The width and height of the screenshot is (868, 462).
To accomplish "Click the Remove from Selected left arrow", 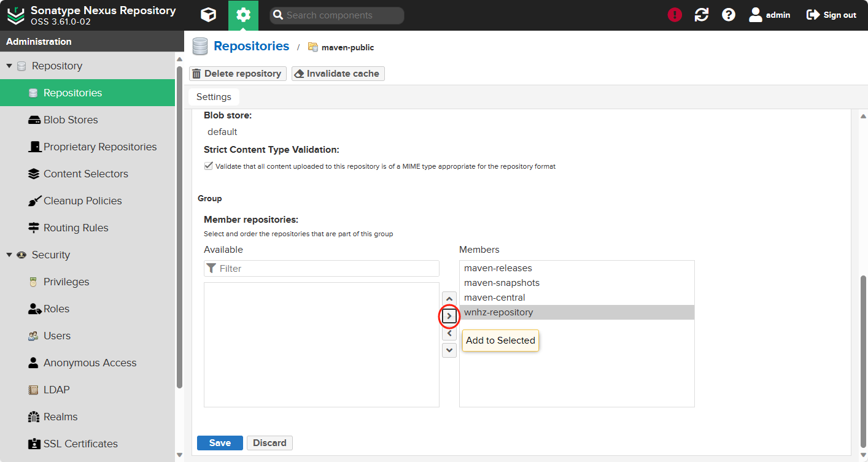I will tap(449, 333).
